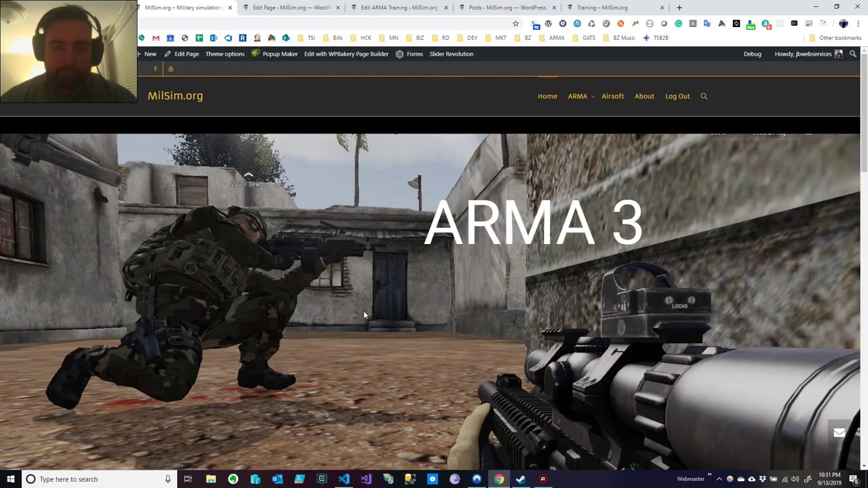Open a new browser tab

[679, 7]
